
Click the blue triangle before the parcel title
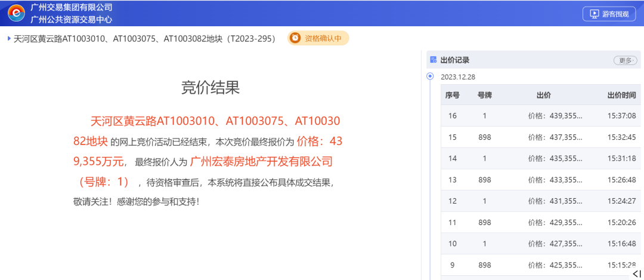pos(9,38)
